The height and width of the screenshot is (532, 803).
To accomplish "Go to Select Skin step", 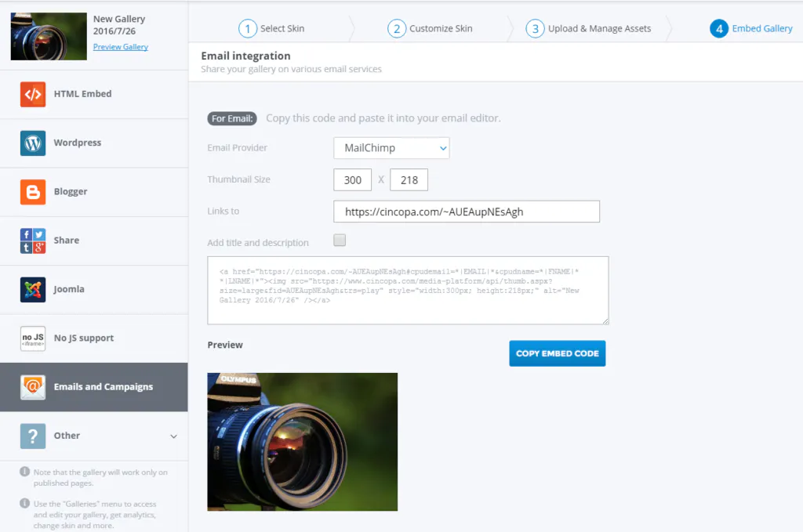I will pos(271,29).
